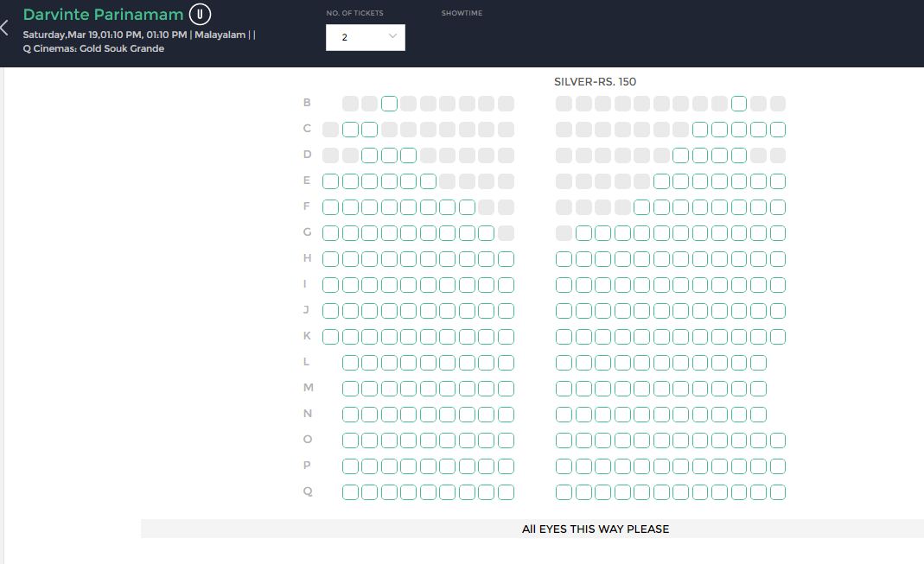Screen dimensions: 924x564
Task: Click the All Eyes This Way Please screen bar
Action: pyautogui.click(x=595, y=529)
